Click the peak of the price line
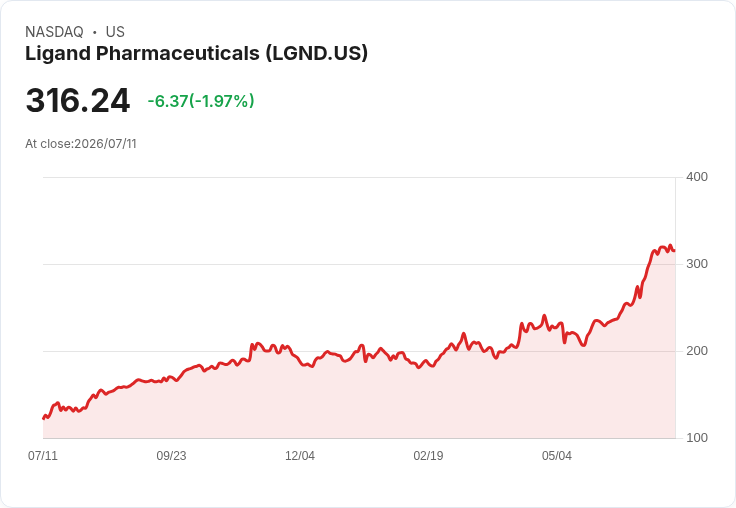 pyautogui.click(x=670, y=246)
